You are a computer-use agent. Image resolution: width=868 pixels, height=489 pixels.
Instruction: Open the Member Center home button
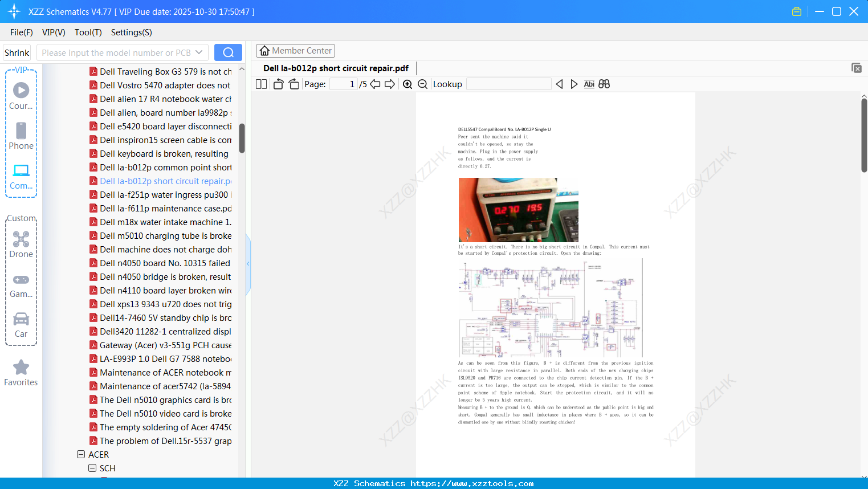coord(295,51)
